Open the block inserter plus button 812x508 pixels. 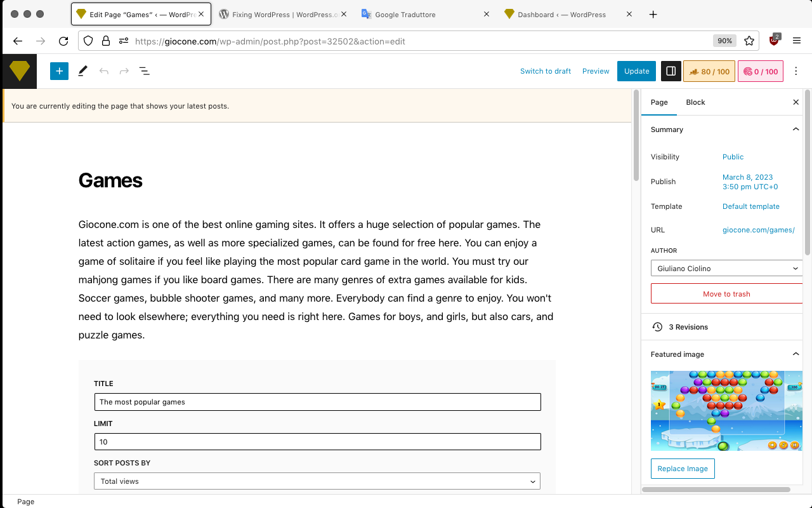click(x=59, y=71)
